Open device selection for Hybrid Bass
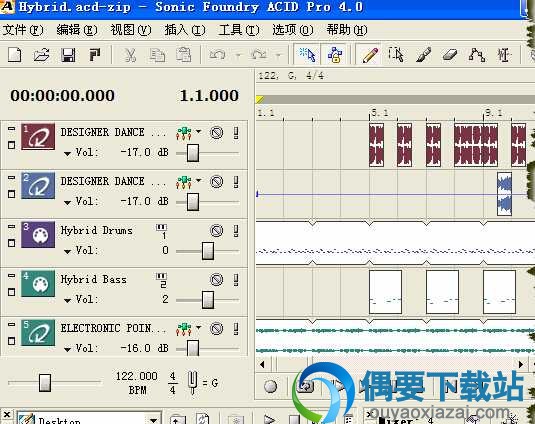This screenshot has height=424, width=535. click(x=161, y=280)
